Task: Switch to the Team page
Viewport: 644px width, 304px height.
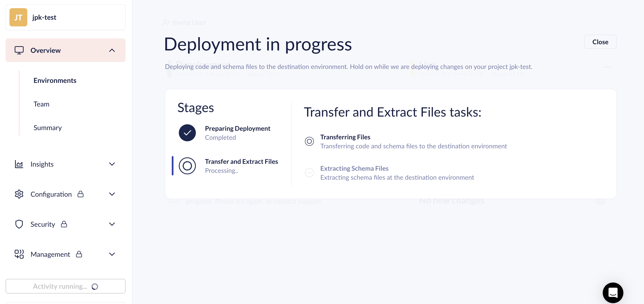Action: 41,104
